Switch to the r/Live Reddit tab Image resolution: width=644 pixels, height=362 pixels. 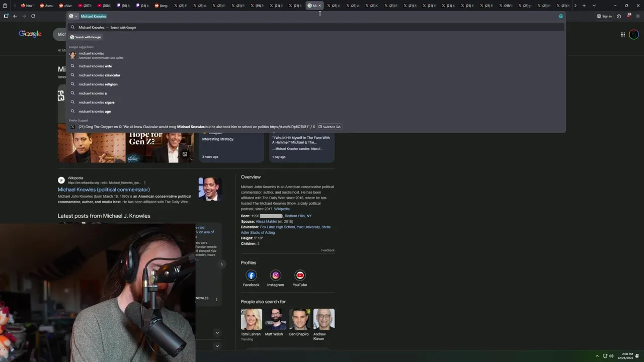pos(65,6)
